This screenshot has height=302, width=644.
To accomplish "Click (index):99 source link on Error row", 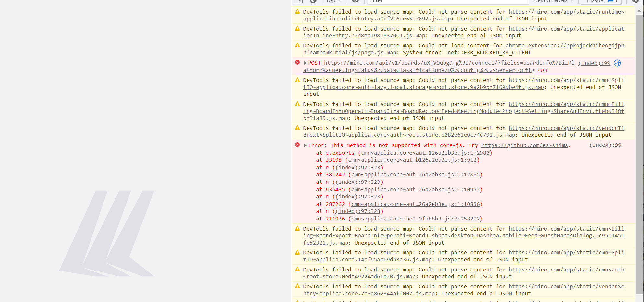I will (605, 145).
